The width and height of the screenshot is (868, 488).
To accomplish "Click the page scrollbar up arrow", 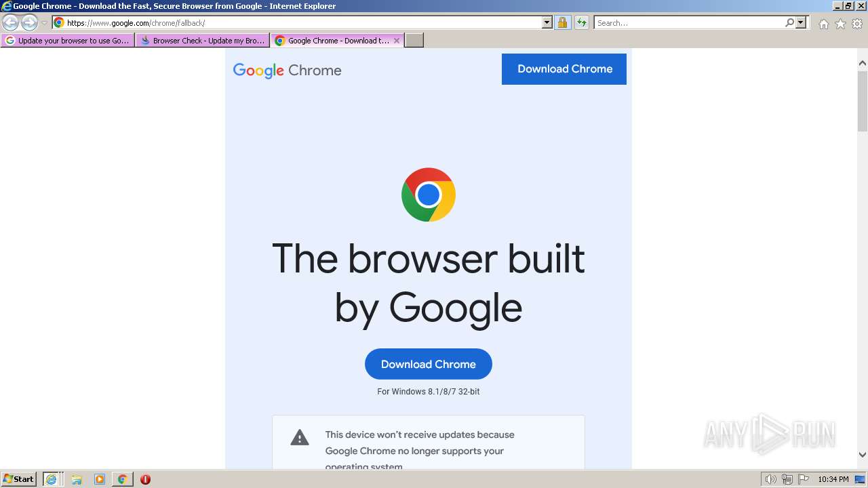I will pos(863,63).
